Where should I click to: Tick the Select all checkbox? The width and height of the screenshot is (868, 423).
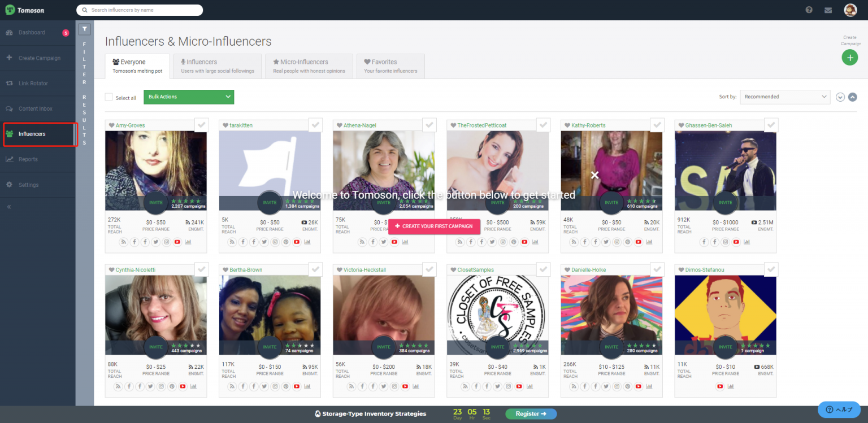tap(109, 97)
